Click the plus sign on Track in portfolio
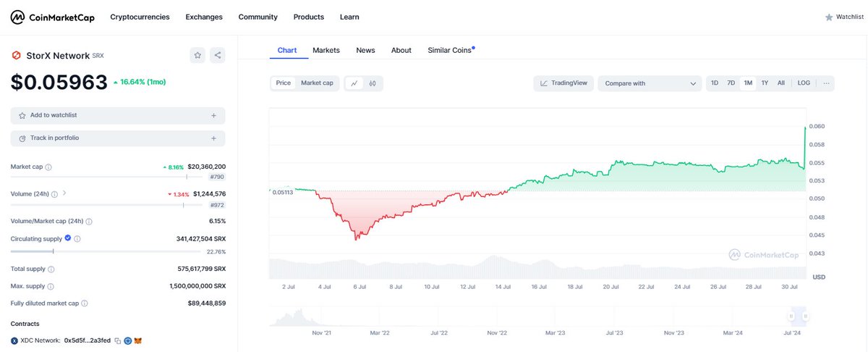868x352 pixels. (x=213, y=138)
